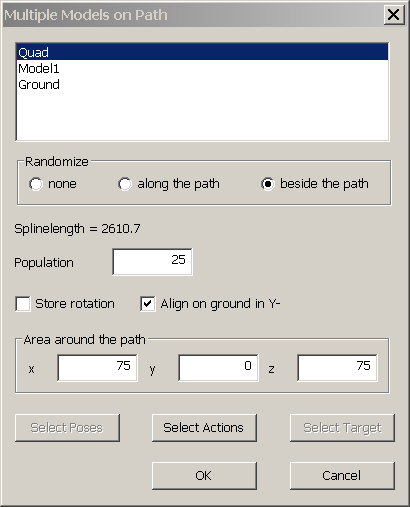The width and height of the screenshot is (410, 507).
Task: Click the Select Poses button
Action: [67, 428]
